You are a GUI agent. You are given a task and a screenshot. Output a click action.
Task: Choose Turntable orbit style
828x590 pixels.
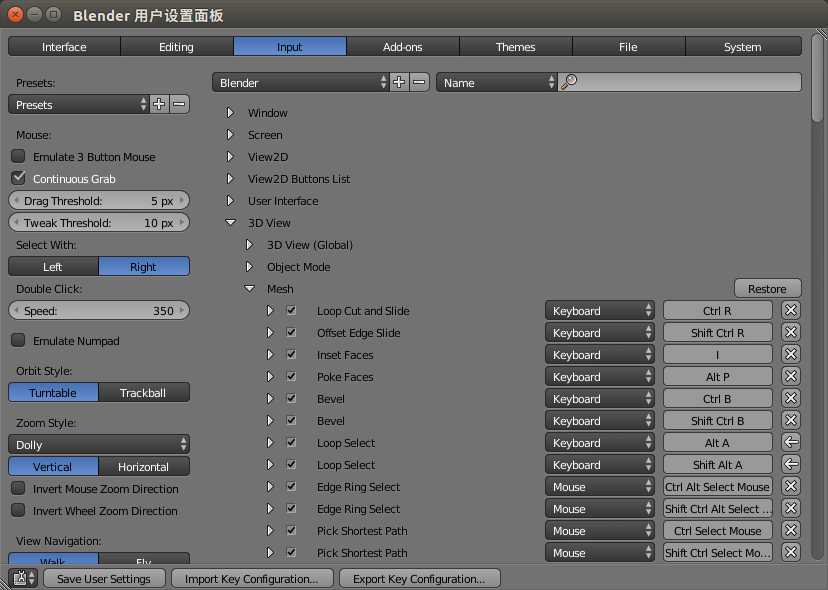[x=53, y=392]
